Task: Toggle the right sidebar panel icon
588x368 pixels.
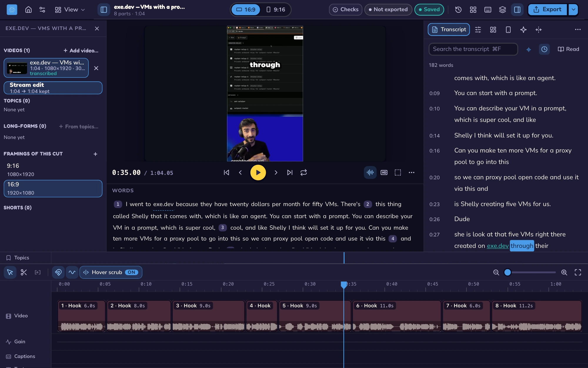Action: [517, 9]
